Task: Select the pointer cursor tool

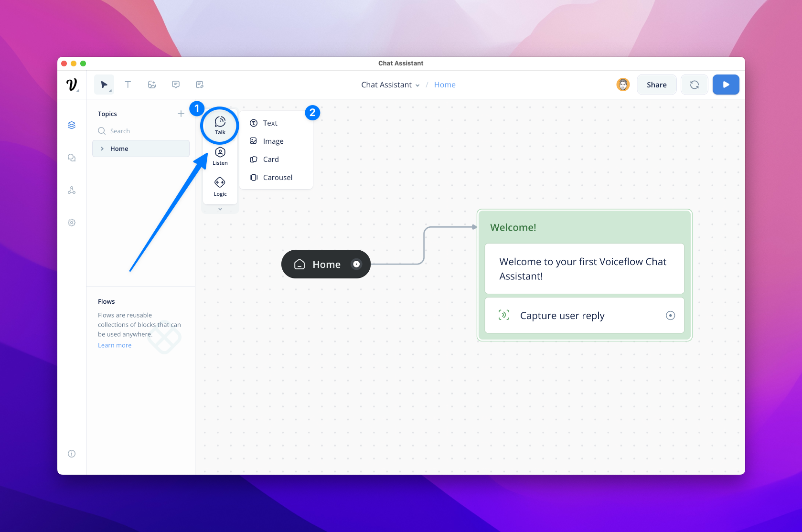Action: [104, 85]
